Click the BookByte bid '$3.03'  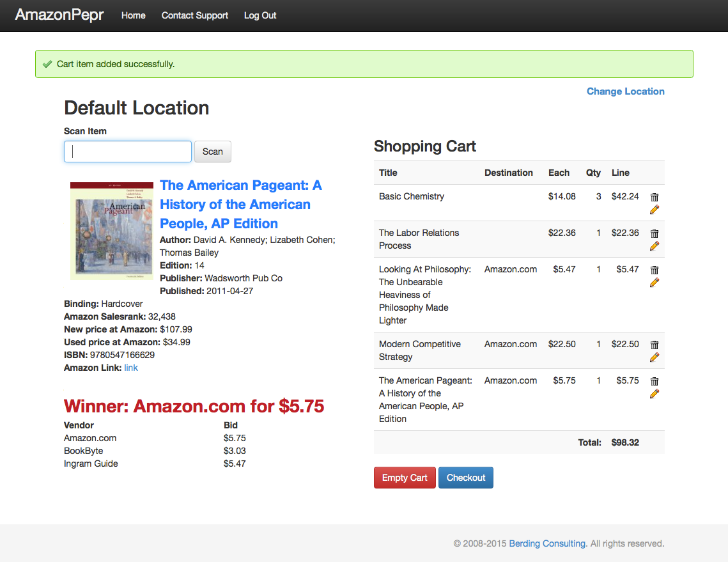[235, 451]
